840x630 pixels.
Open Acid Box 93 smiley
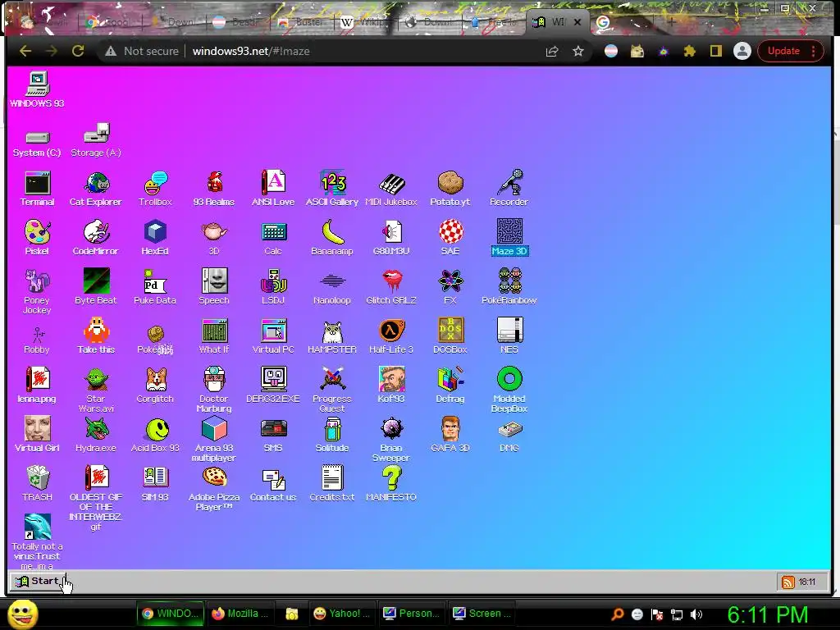pyautogui.click(x=155, y=435)
